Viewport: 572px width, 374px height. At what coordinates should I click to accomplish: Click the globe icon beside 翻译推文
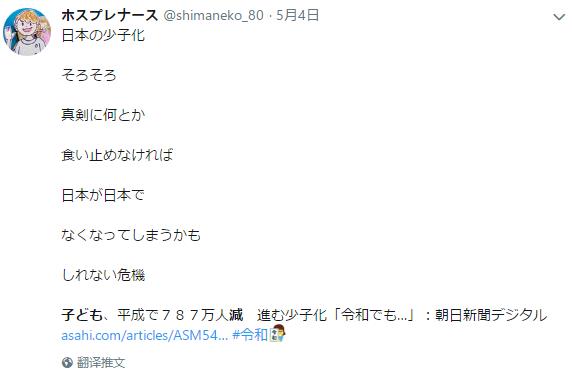67,362
